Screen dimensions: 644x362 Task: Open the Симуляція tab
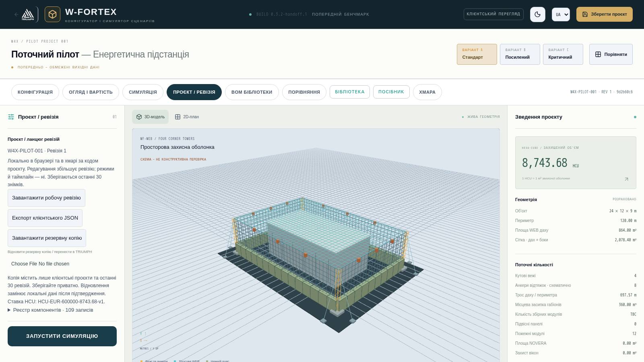(x=143, y=92)
